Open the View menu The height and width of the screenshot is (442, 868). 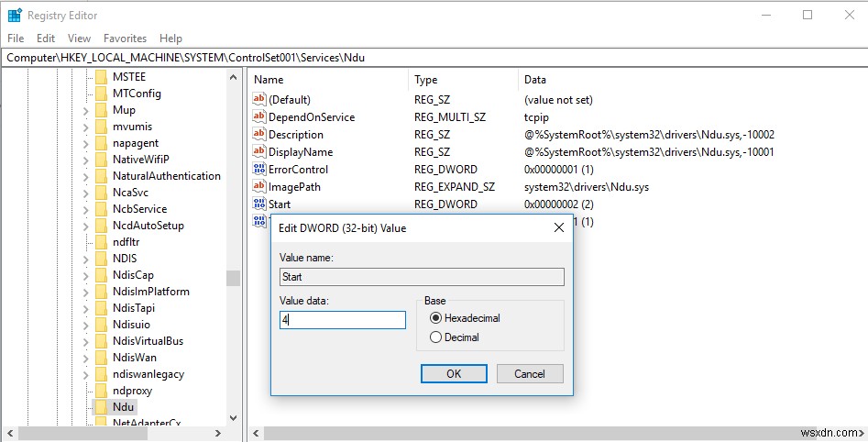(79, 39)
